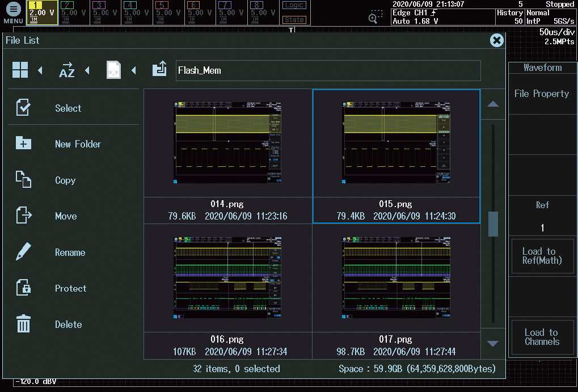Click the Rename pencil icon
The width and height of the screenshot is (578, 392).
(x=23, y=252)
